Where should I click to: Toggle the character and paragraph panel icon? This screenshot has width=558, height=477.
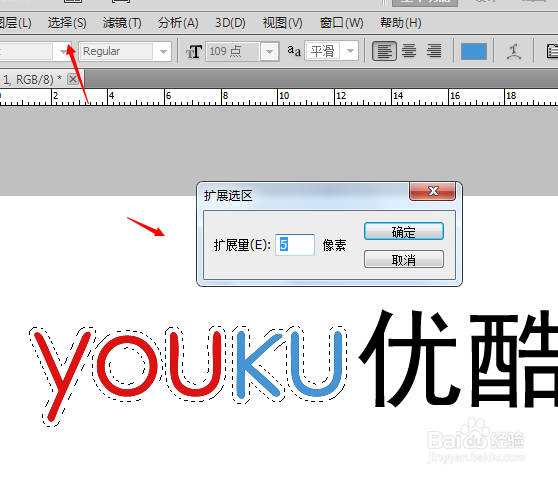click(552, 52)
